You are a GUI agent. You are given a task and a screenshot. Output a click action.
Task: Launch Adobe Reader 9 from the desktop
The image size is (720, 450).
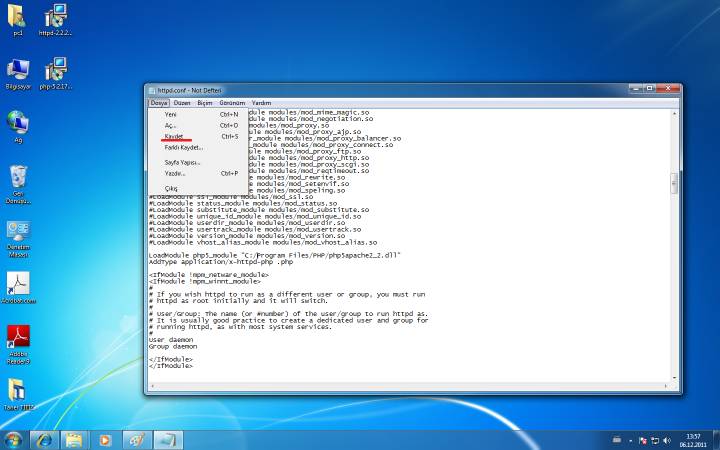18,337
